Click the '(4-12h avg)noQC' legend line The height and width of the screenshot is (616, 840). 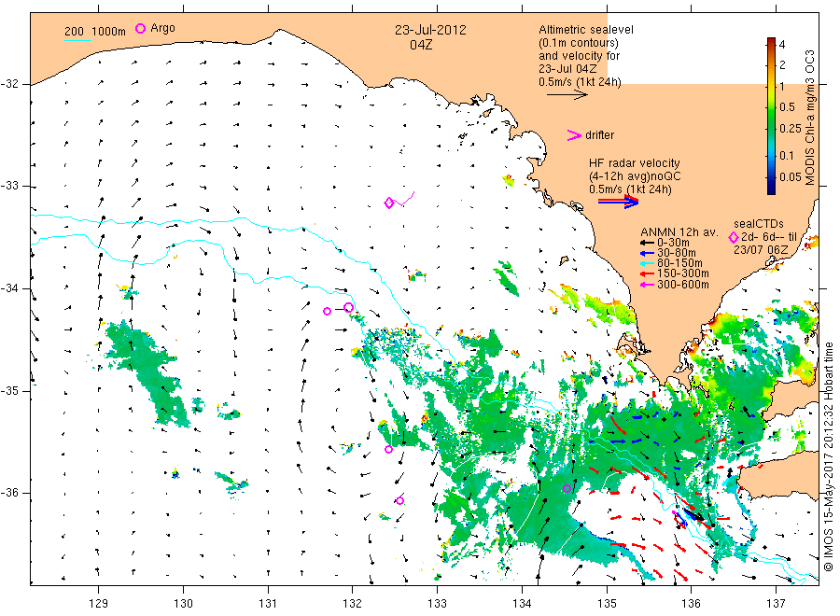pyautogui.click(x=635, y=176)
